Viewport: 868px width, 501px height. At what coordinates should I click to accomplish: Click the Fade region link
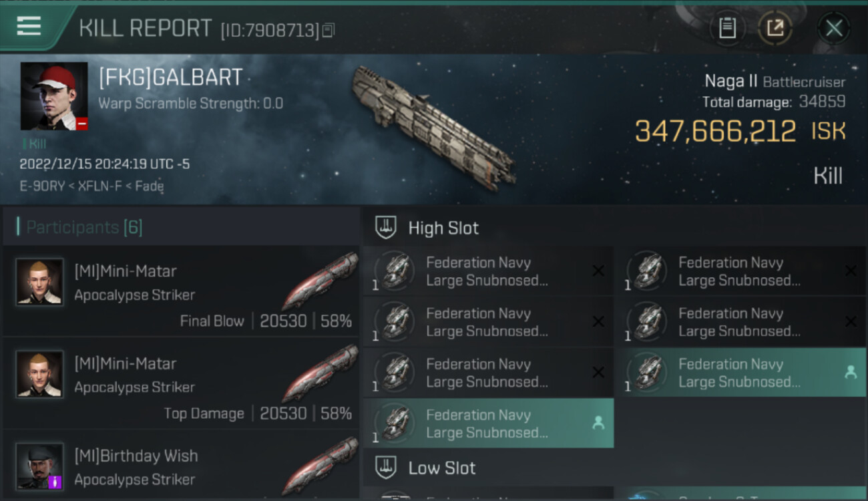(x=149, y=186)
